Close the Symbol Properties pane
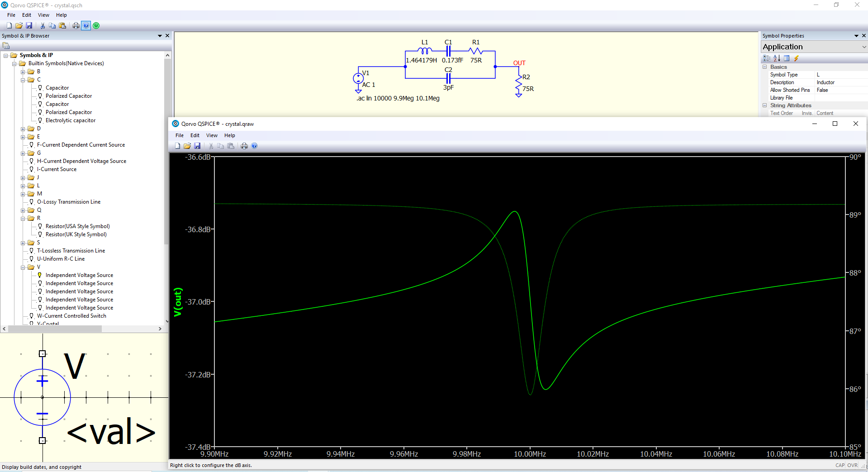 tap(864, 36)
